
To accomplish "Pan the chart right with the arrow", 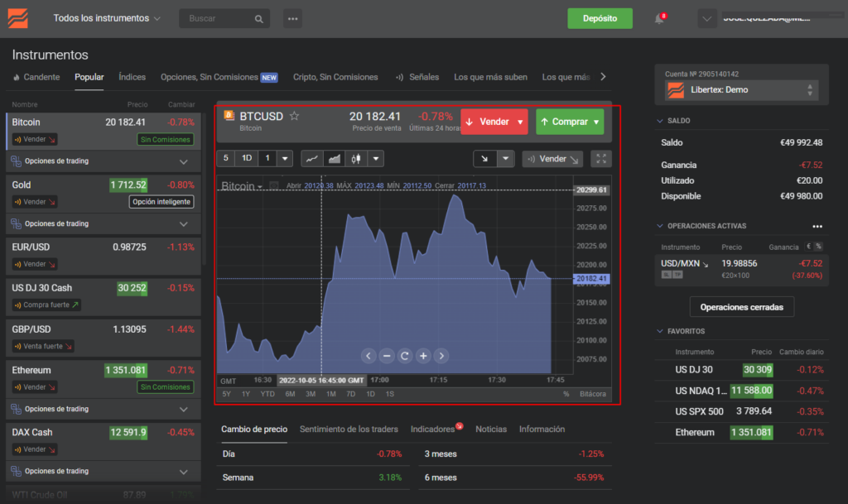I will click(441, 355).
